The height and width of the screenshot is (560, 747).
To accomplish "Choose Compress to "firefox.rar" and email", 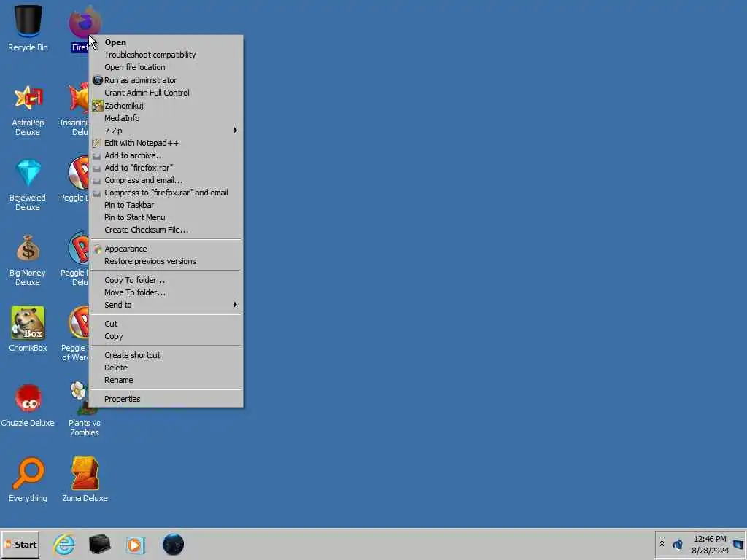I will (166, 192).
